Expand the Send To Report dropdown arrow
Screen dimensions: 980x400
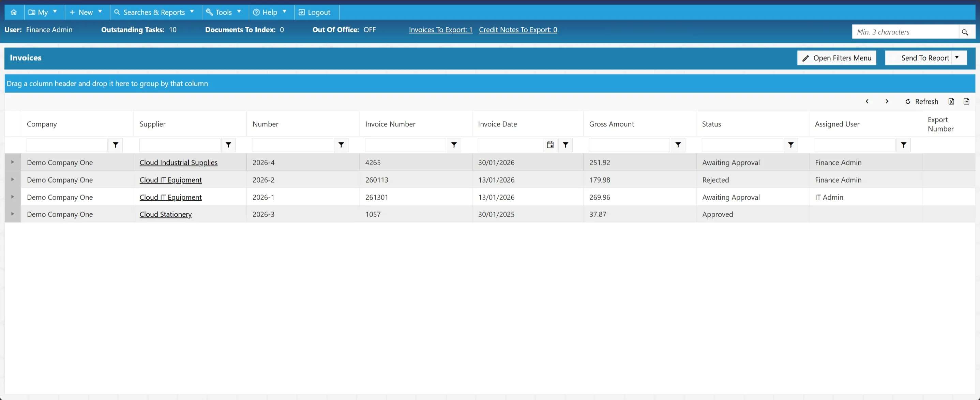[957, 58]
